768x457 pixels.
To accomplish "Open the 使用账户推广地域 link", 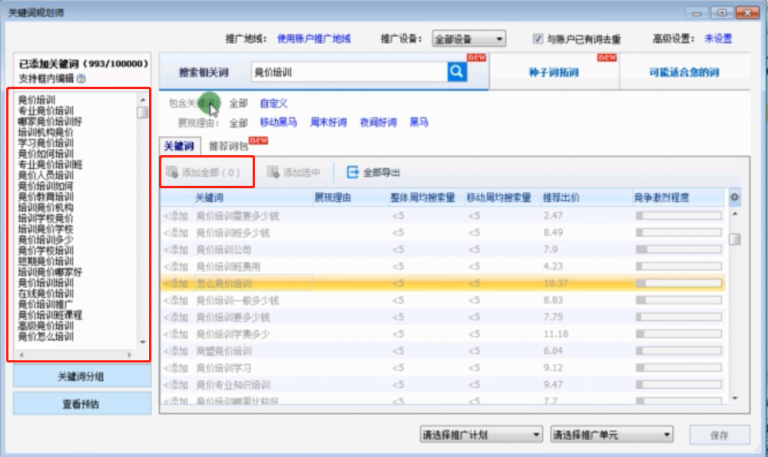I will coord(314,39).
